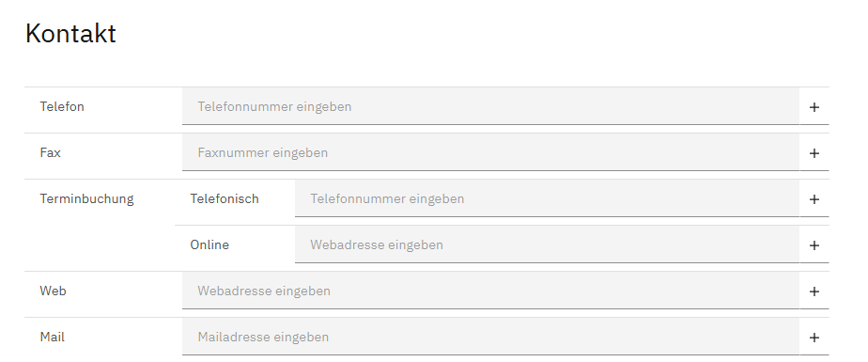Add entry for Telefonisch appointment booking

tap(814, 198)
